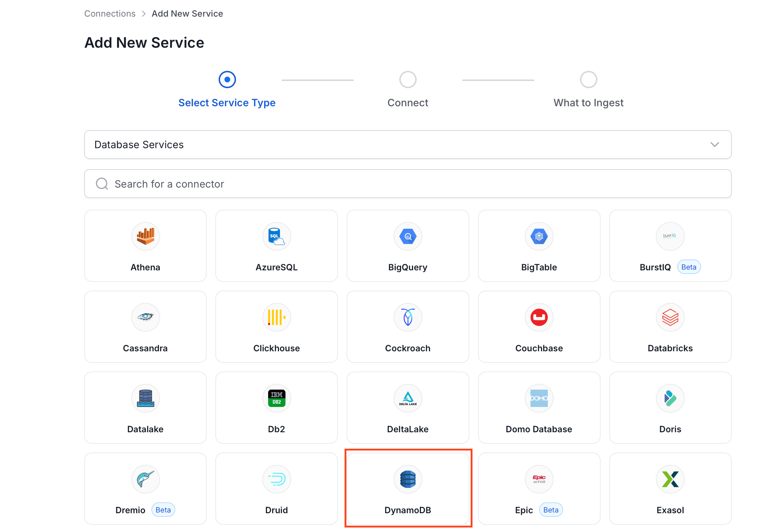Click the search magnifier icon
Image resolution: width=782 pixels, height=532 pixels.
point(102,184)
